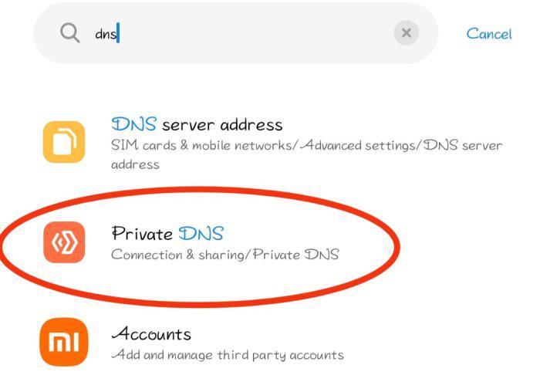Open the 'Private DNS' result title
The width and height of the screenshot is (540, 392).
(x=167, y=233)
